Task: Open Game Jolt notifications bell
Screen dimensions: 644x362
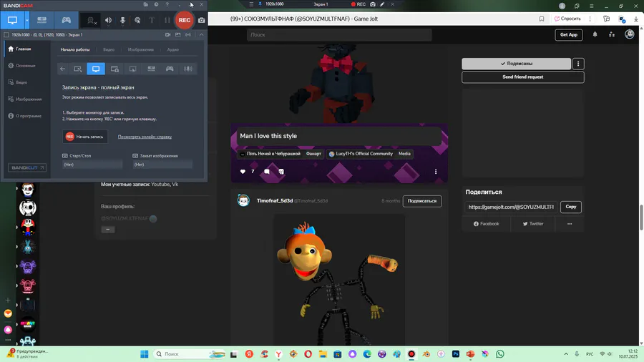Action: coord(595,34)
